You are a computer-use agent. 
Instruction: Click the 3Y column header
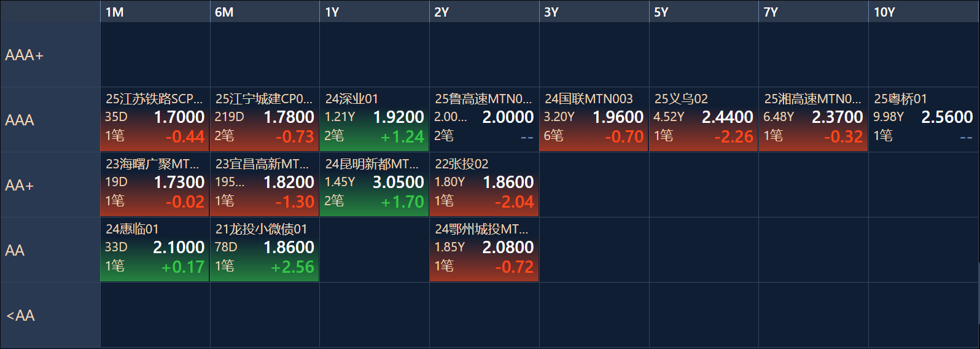594,12
